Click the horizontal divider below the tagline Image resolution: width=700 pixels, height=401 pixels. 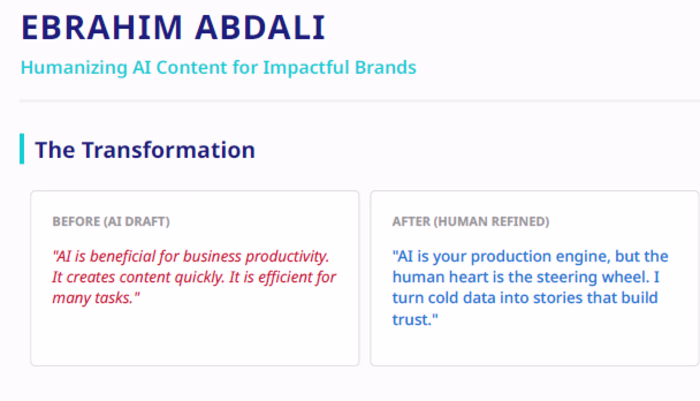point(350,101)
